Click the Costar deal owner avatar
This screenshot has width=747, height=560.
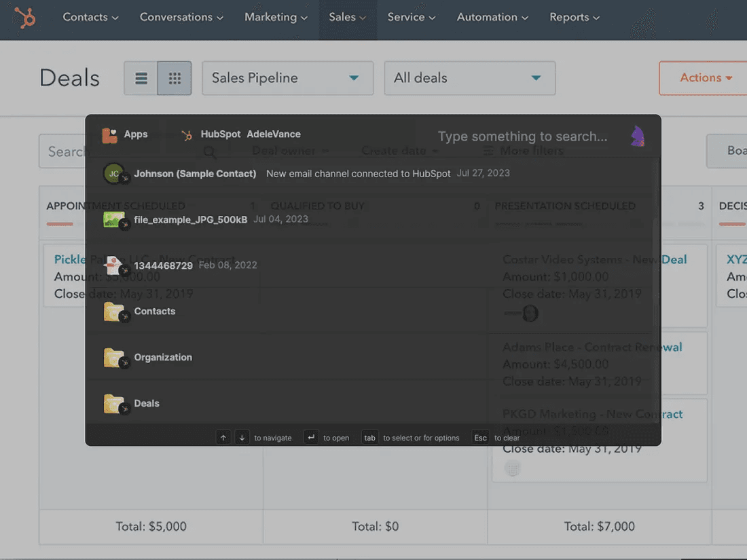[x=530, y=314]
